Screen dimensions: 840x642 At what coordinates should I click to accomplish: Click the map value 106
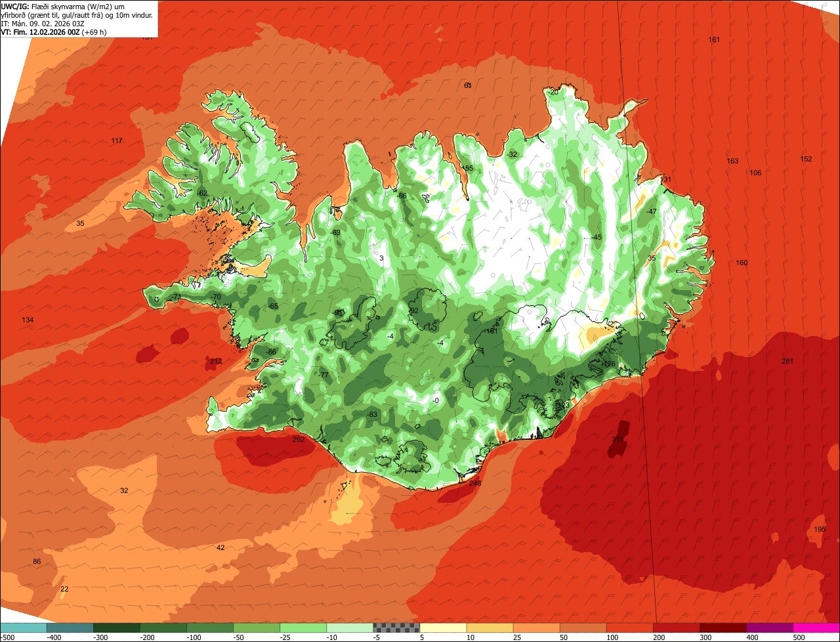(755, 173)
